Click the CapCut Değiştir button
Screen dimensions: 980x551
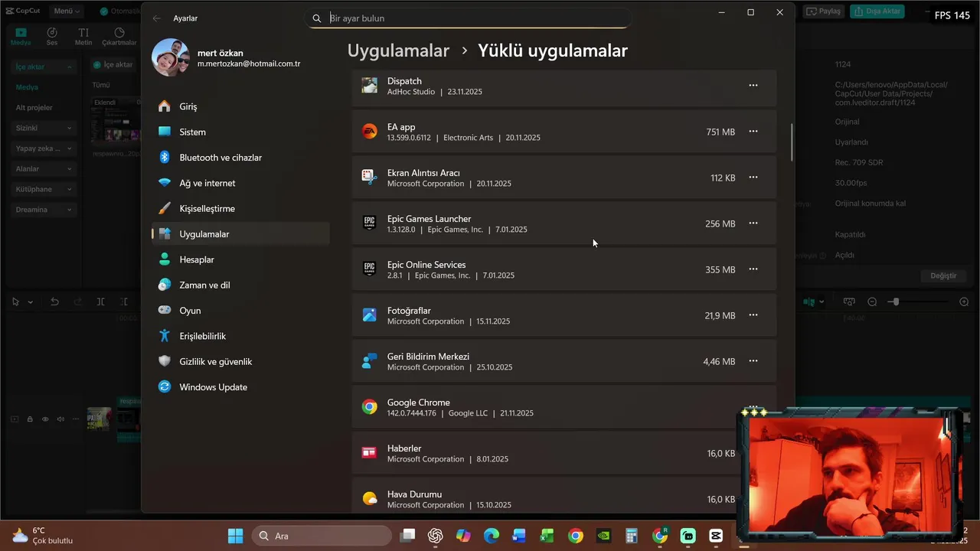pyautogui.click(x=943, y=275)
